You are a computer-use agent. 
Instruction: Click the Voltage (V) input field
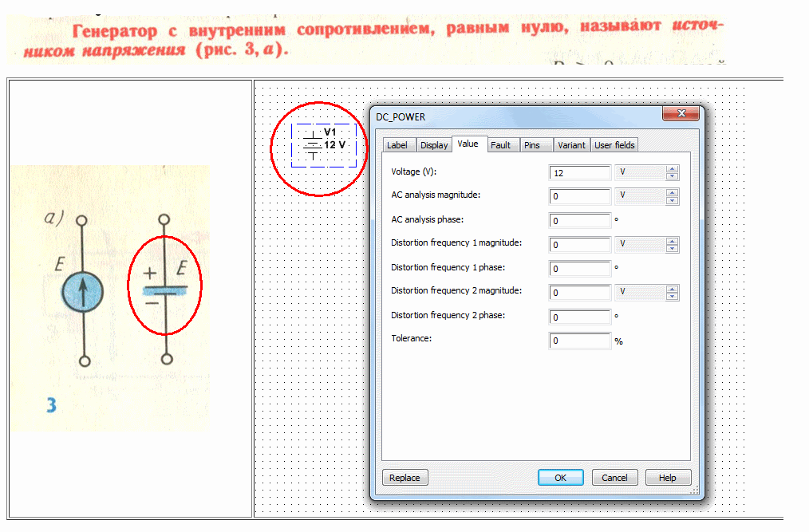580,173
